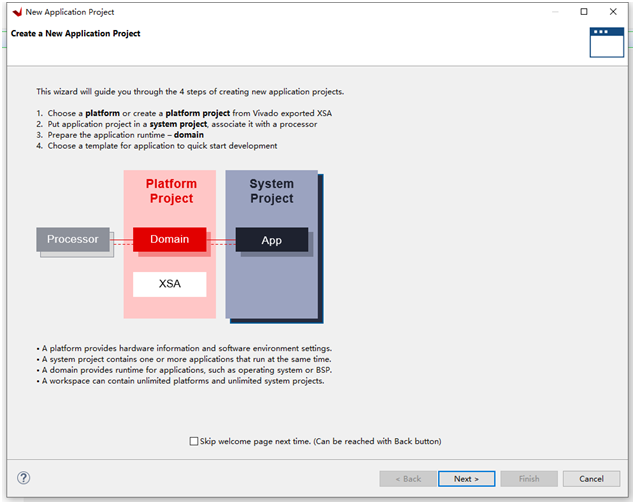Maximize the New Application Project dialog
This screenshot has width=635, height=504.
pyautogui.click(x=584, y=12)
